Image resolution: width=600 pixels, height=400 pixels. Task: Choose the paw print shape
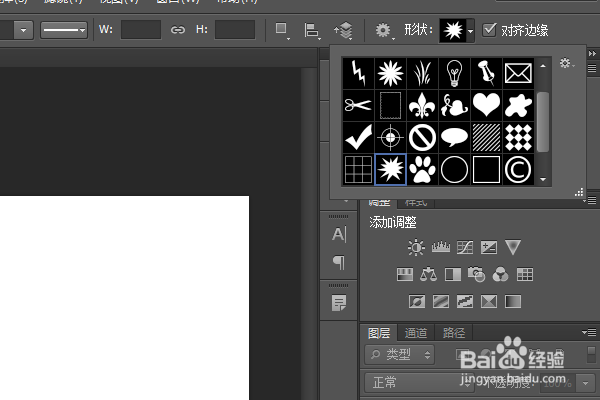pos(422,169)
